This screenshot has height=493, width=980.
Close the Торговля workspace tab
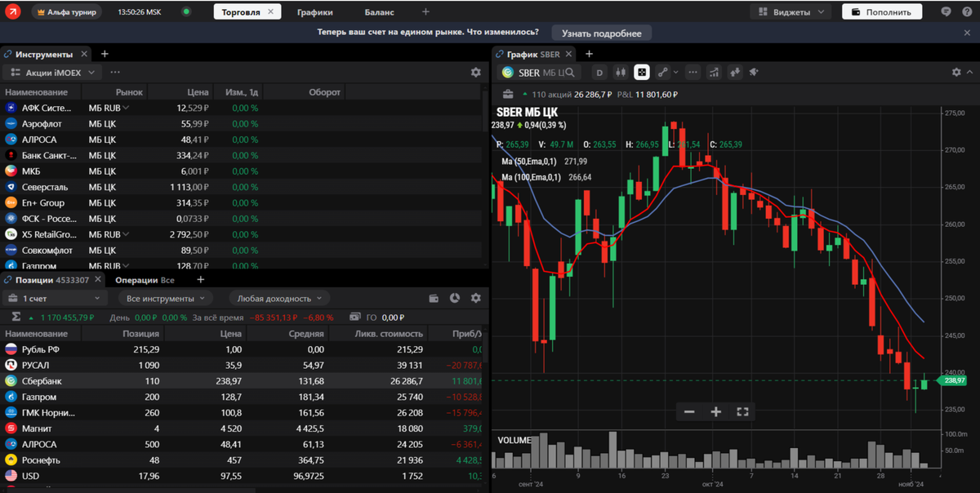coord(272,12)
